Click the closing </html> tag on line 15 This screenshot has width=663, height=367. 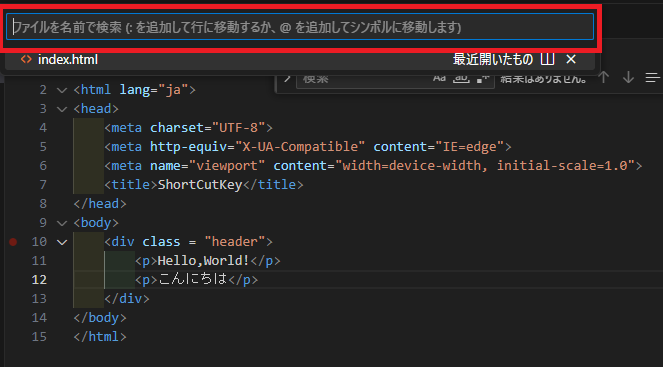(x=100, y=337)
